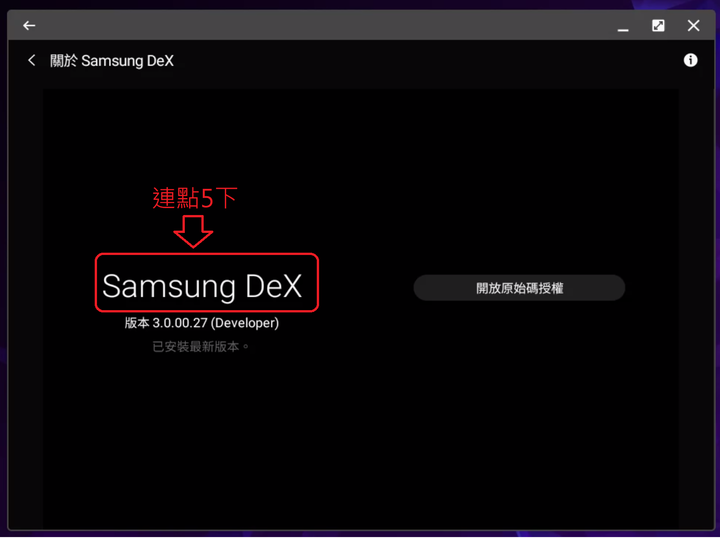Open the app info icon
This screenshot has height=538, width=720.
(690, 60)
